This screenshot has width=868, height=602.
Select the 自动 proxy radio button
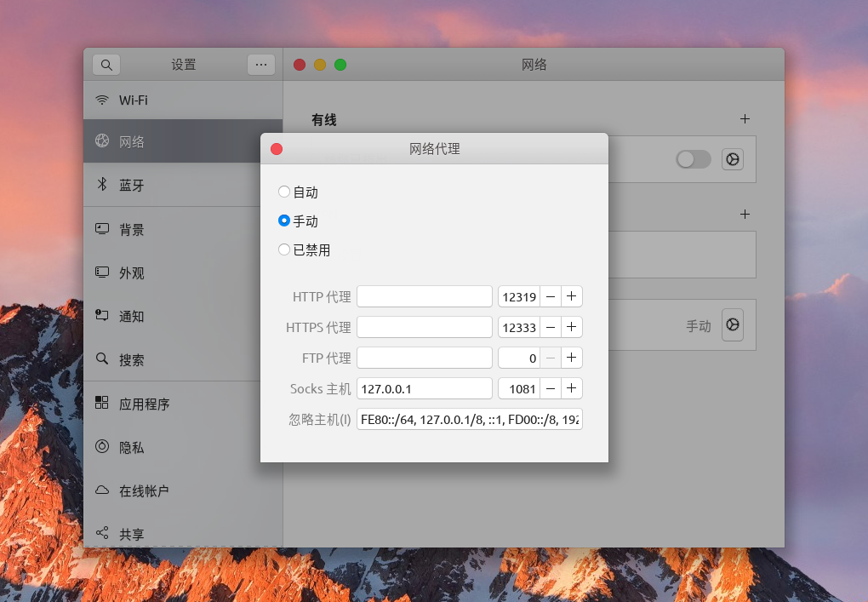tap(283, 192)
